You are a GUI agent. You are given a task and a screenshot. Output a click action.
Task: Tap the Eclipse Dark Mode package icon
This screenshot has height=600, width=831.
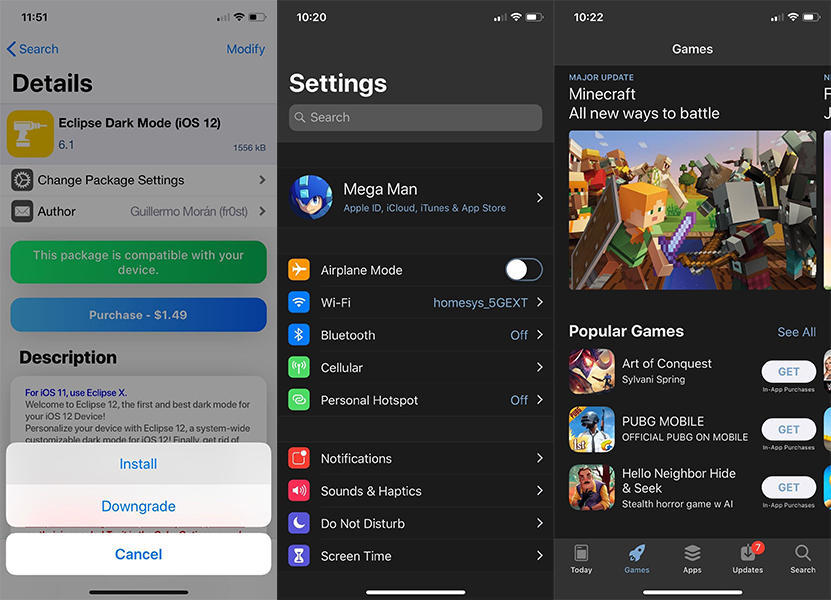point(30,134)
